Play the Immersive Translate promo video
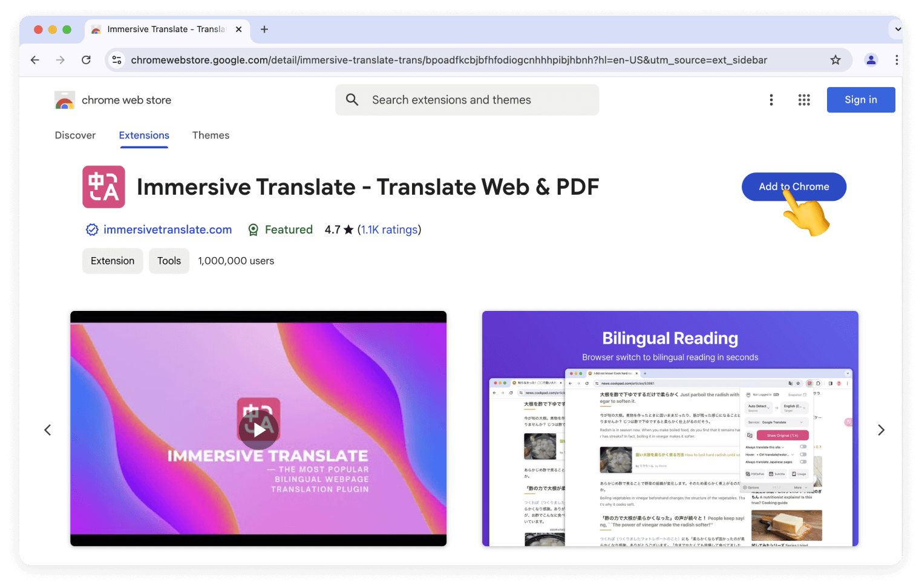922x588 pixels. pyautogui.click(x=258, y=429)
